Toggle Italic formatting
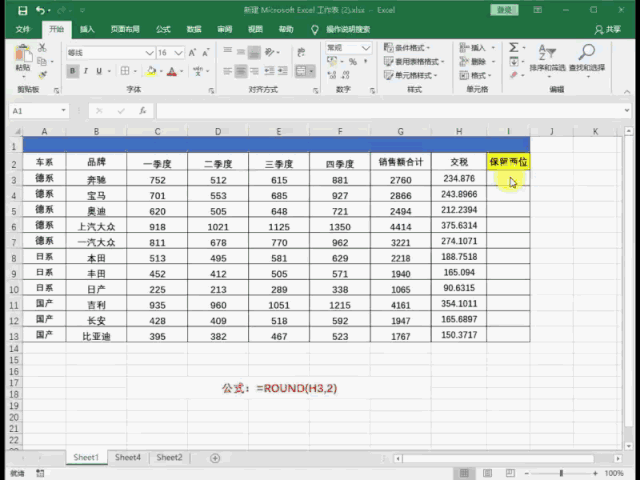Screen dimensions: 640x480 coord(86,71)
